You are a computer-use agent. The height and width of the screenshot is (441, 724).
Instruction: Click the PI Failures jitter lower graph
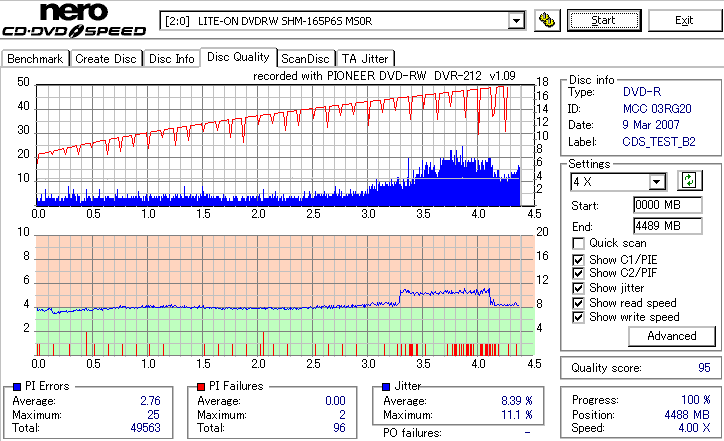coord(285,296)
